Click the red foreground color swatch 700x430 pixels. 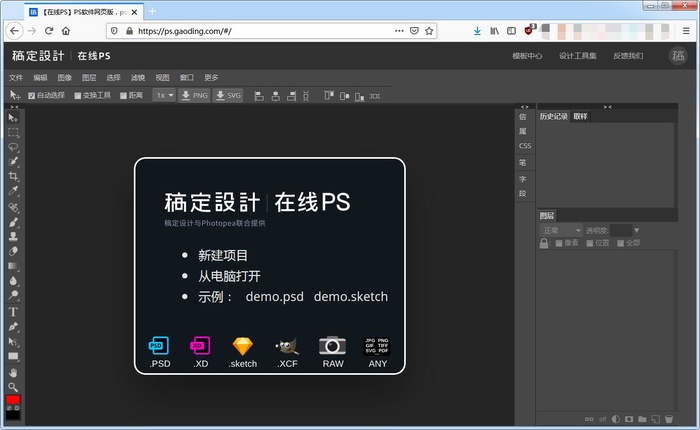(x=13, y=401)
